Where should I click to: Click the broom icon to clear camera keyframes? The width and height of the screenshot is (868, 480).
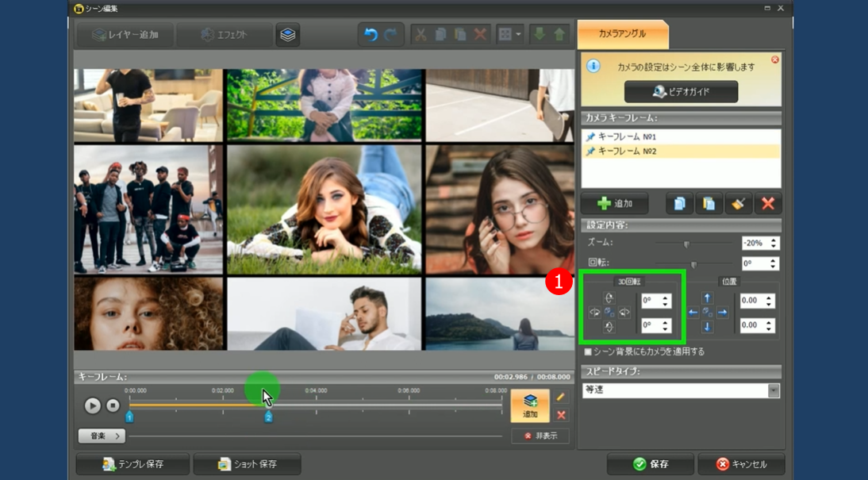coord(738,204)
